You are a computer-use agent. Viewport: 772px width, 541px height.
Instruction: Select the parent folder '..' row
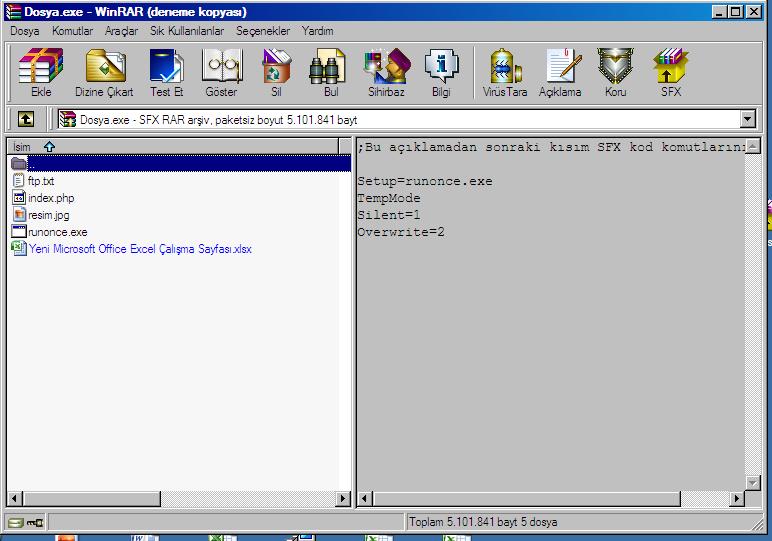click(179, 163)
